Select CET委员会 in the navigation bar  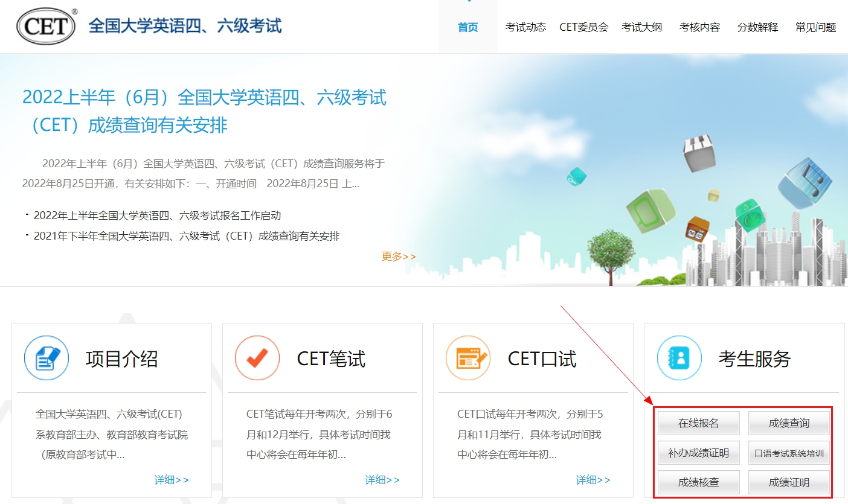583,27
